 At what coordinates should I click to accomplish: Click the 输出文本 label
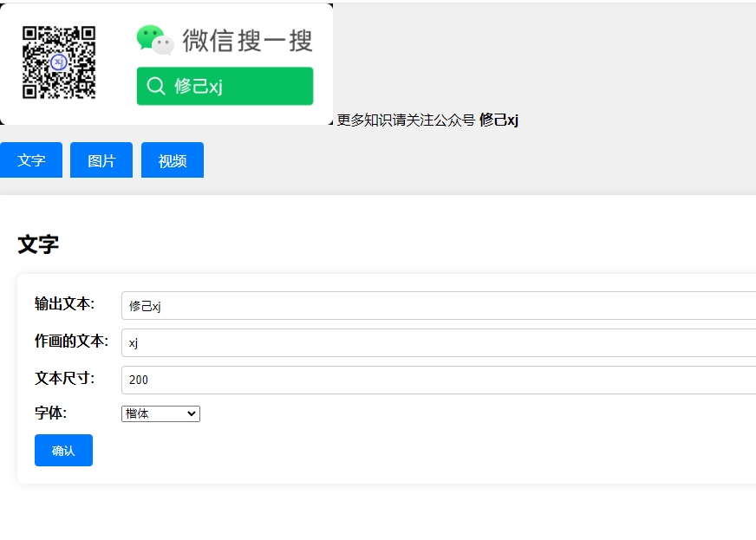point(65,303)
